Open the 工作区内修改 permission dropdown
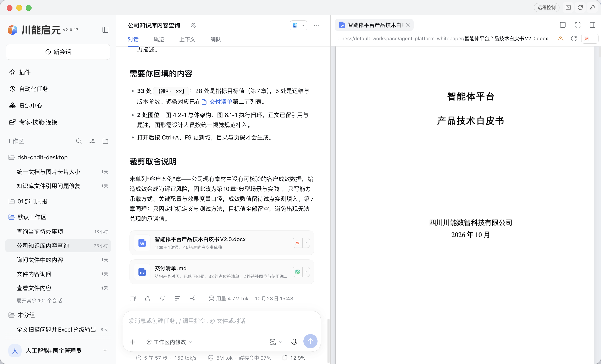 [x=169, y=342]
